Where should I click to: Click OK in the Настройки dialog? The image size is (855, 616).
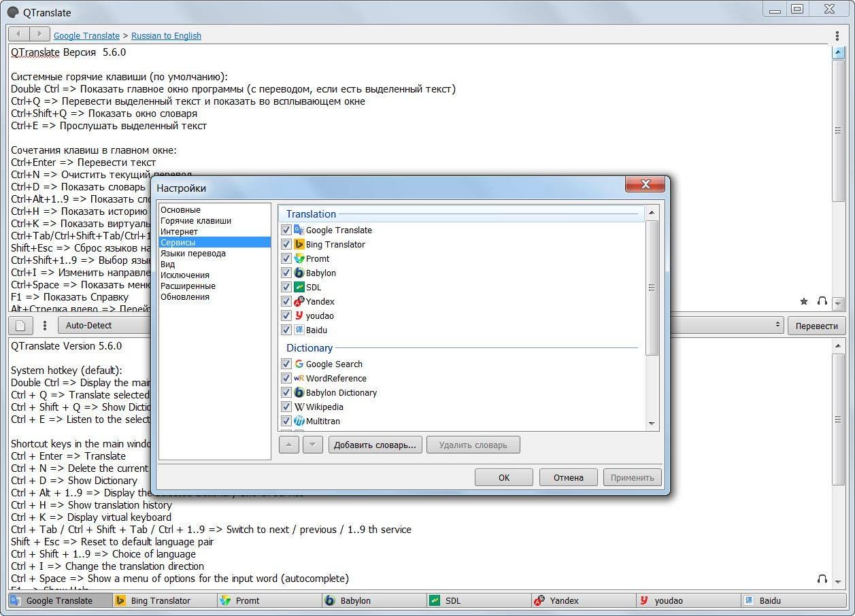504,477
